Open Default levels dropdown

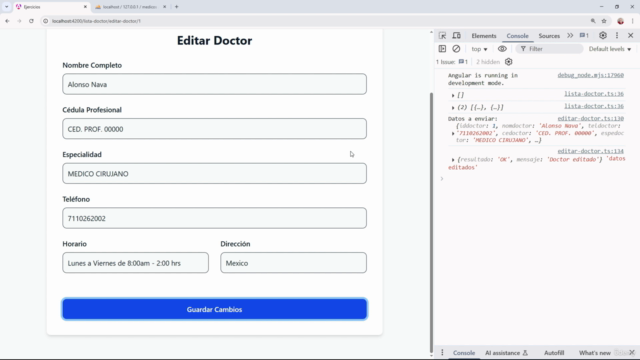coord(610,49)
